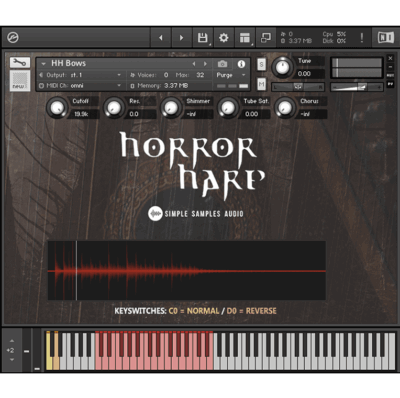Image resolution: width=400 pixels, height=398 pixels.
Task: Open the instrument info icon
Action: (x=241, y=64)
